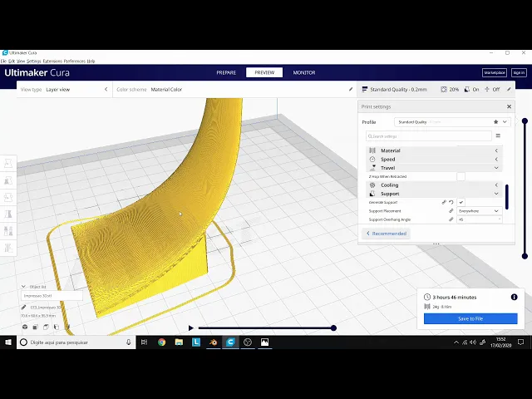
Task: Open the Help menu
Action: click(x=91, y=61)
